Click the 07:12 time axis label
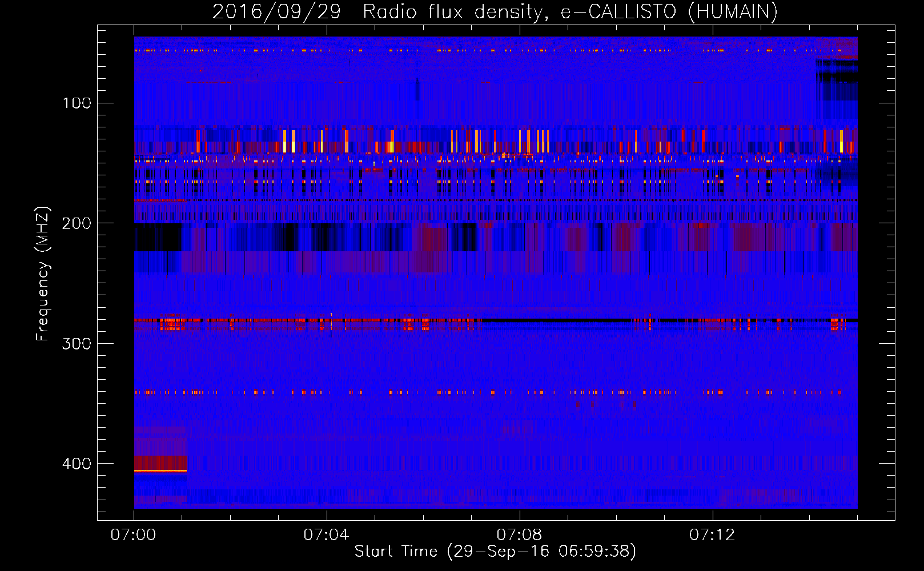The image size is (924, 571). (x=712, y=535)
